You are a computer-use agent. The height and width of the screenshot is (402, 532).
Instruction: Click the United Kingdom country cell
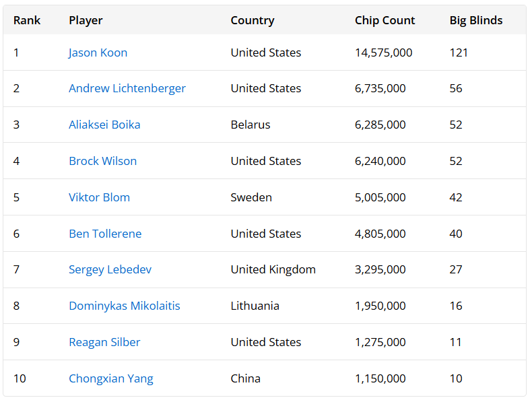click(273, 270)
